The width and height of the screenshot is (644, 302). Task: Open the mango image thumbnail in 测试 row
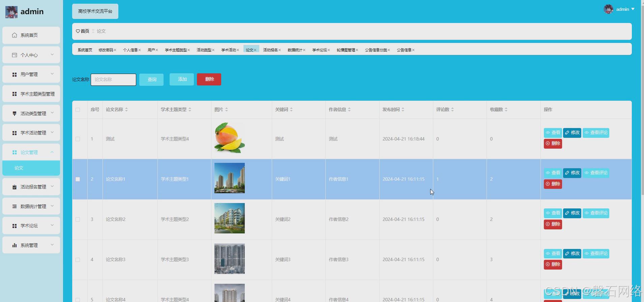click(230, 138)
